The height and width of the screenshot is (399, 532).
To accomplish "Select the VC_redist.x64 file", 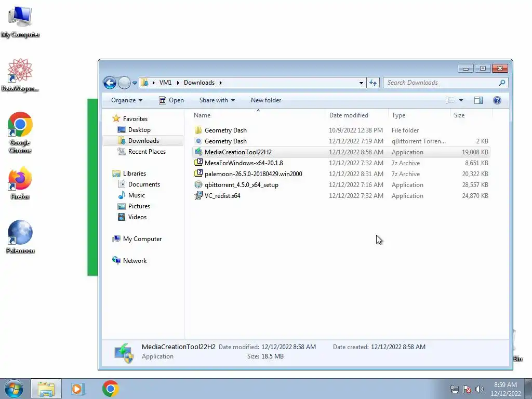I will point(222,196).
